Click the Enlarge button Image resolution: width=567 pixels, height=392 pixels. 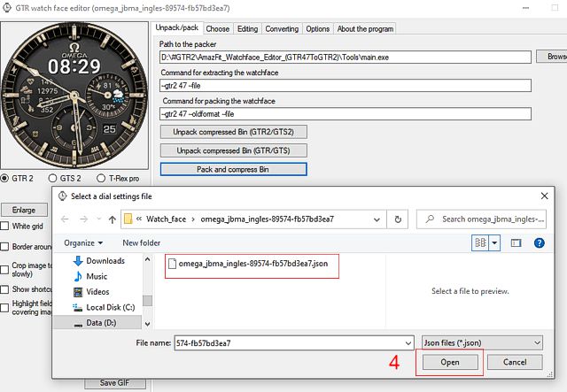coord(24,210)
